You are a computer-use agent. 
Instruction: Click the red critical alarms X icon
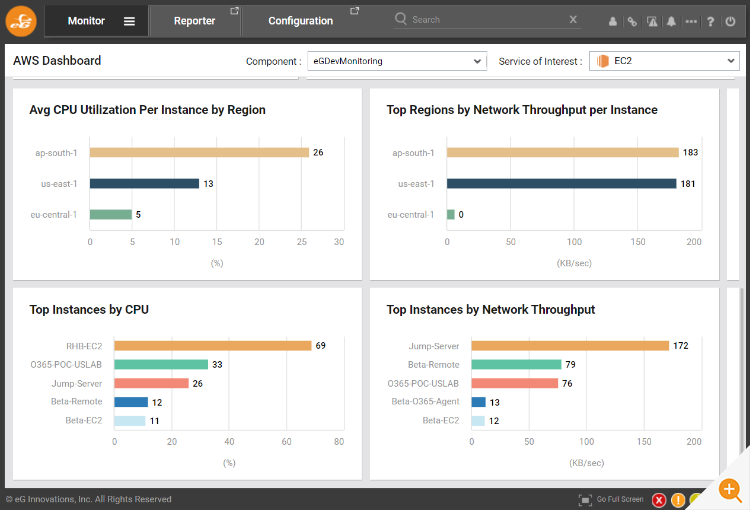click(659, 500)
